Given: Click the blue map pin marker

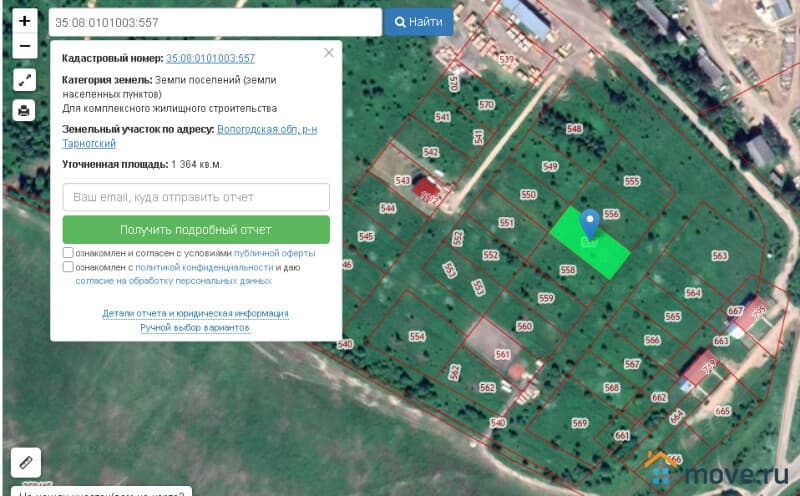Looking at the screenshot, I should tap(590, 225).
